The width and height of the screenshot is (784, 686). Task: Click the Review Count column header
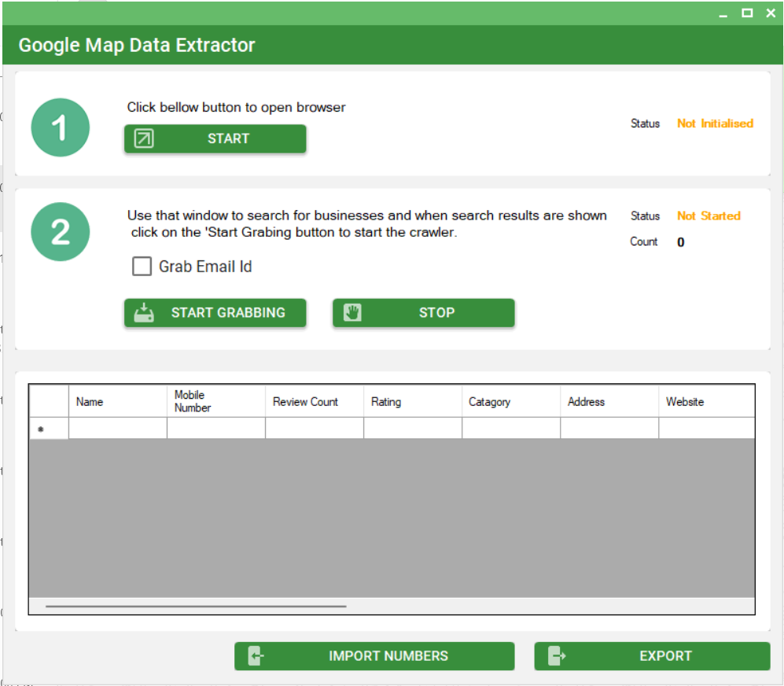click(x=315, y=401)
